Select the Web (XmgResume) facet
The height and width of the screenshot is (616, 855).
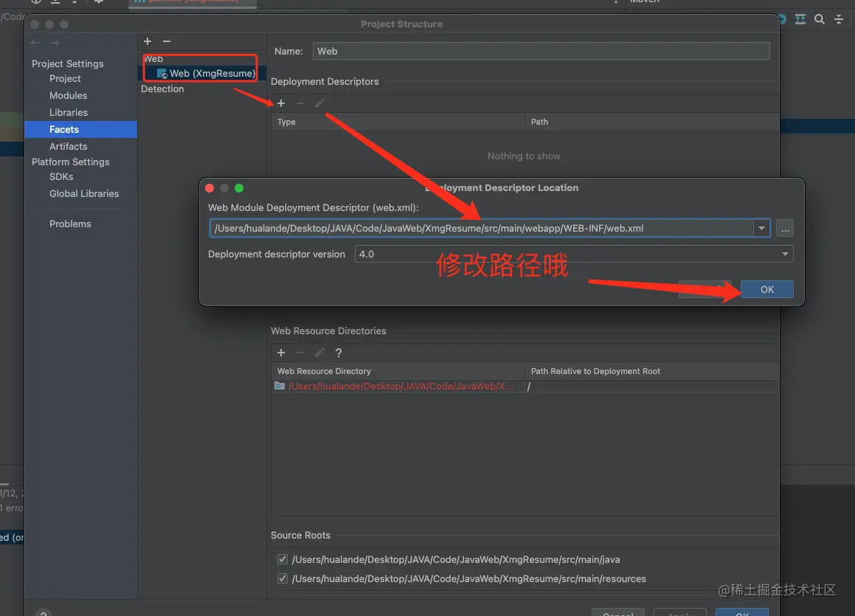tap(206, 73)
